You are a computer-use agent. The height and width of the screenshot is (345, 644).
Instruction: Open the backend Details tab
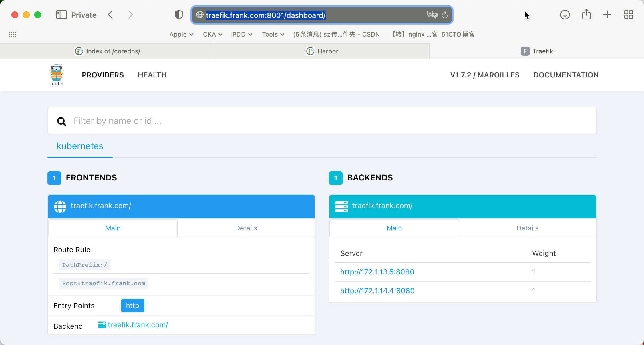pyautogui.click(x=527, y=228)
